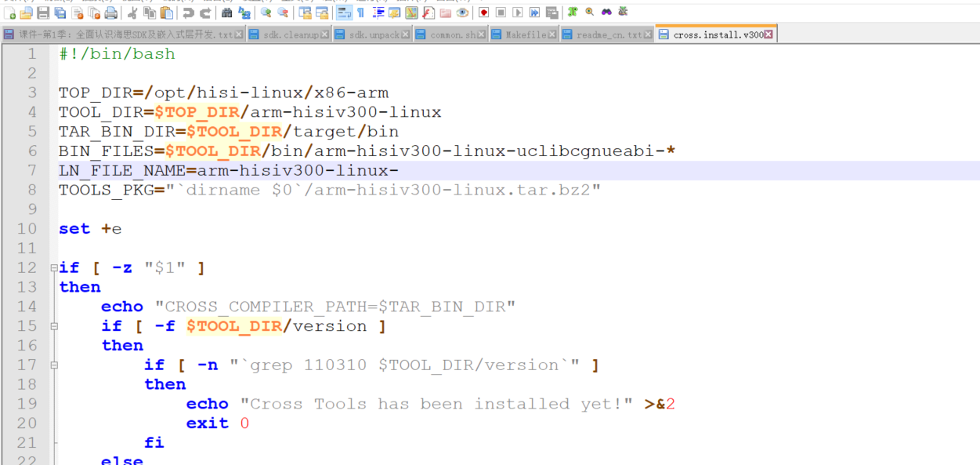Open Find with binoculars icon

point(226,13)
